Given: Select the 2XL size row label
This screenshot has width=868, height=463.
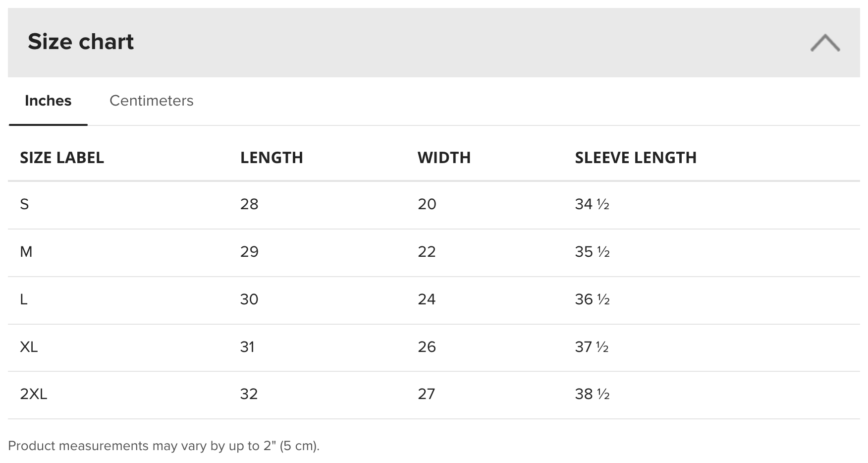Looking at the screenshot, I should pos(34,394).
